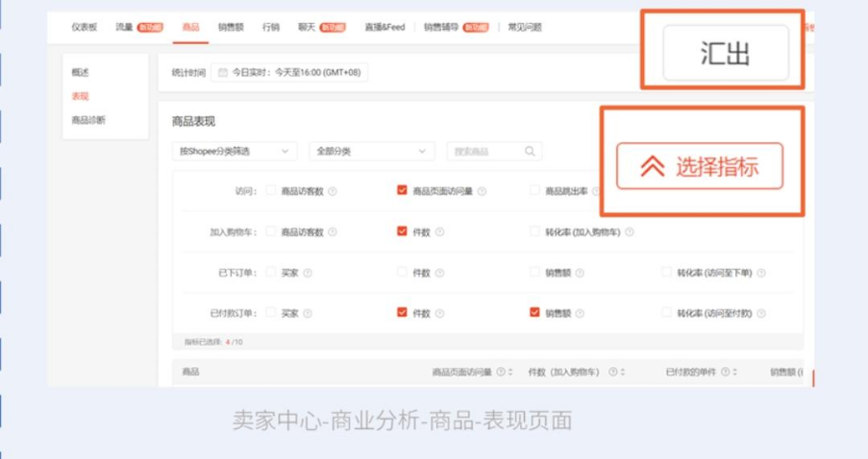The width and height of the screenshot is (868, 459).
Task: Open 概述 in left sidebar
Action: tap(81, 72)
